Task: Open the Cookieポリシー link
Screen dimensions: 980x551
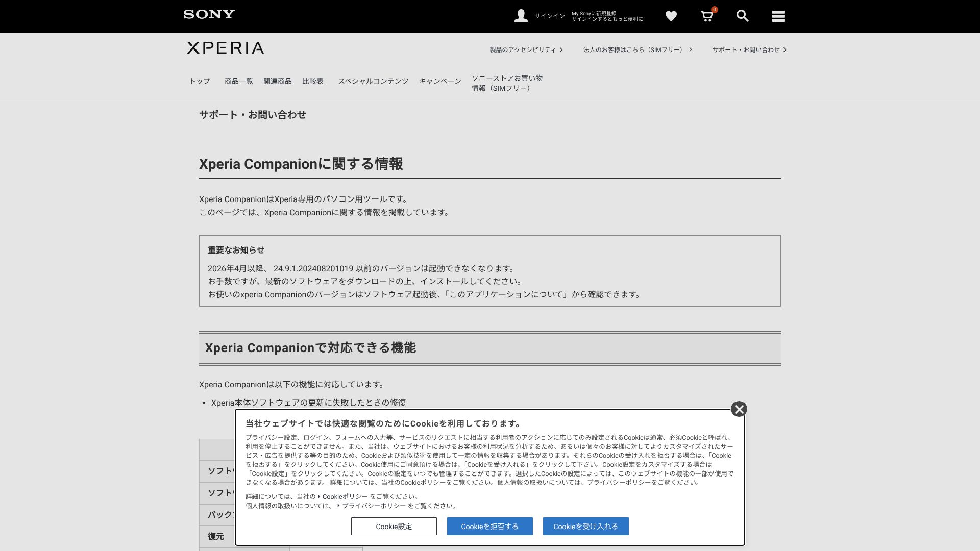Action: coord(345,497)
